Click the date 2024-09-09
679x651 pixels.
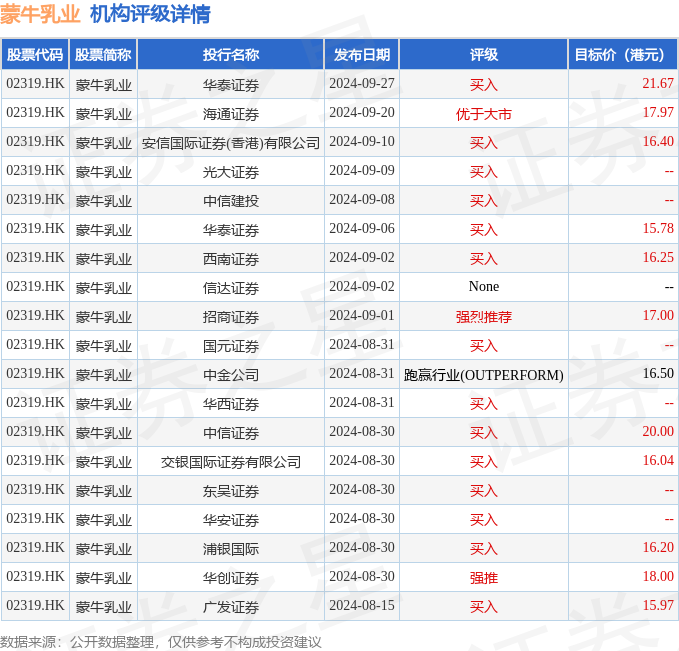click(362, 170)
